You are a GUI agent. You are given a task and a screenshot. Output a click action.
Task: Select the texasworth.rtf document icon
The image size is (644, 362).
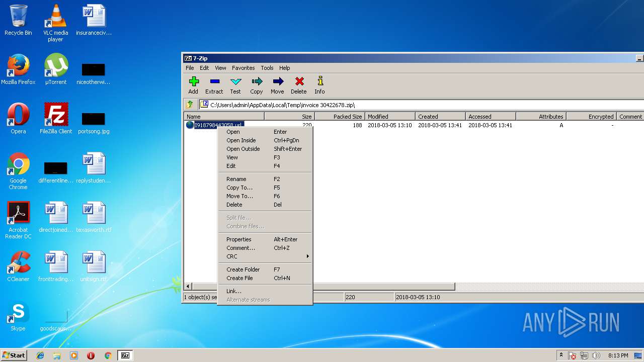tap(94, 217)
